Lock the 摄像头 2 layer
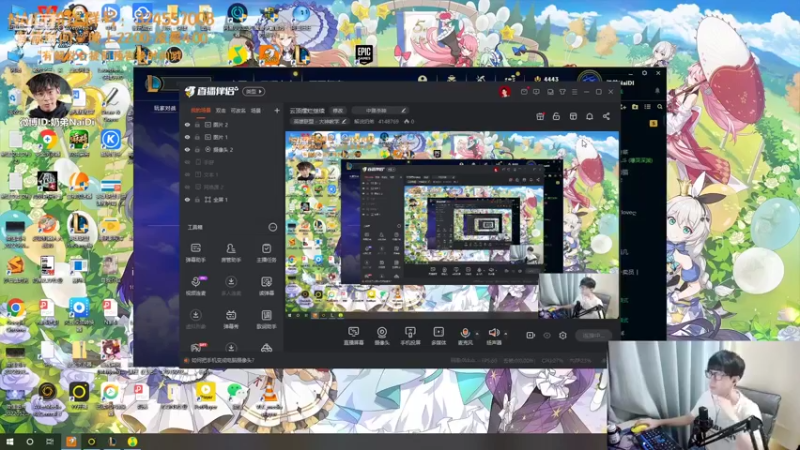The height and width of the screenshot is (450, 800). tap(197, 150)
